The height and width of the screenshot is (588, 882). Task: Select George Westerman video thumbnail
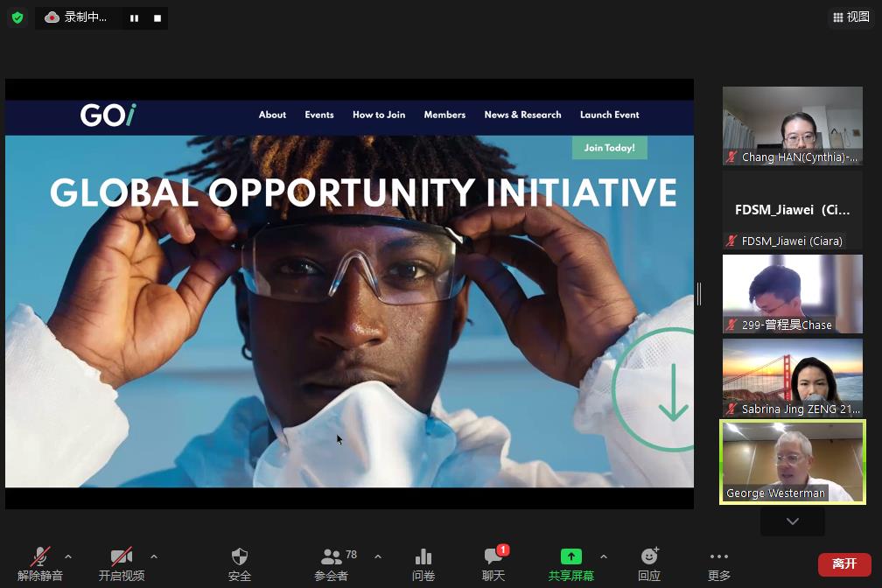[793, 462]
